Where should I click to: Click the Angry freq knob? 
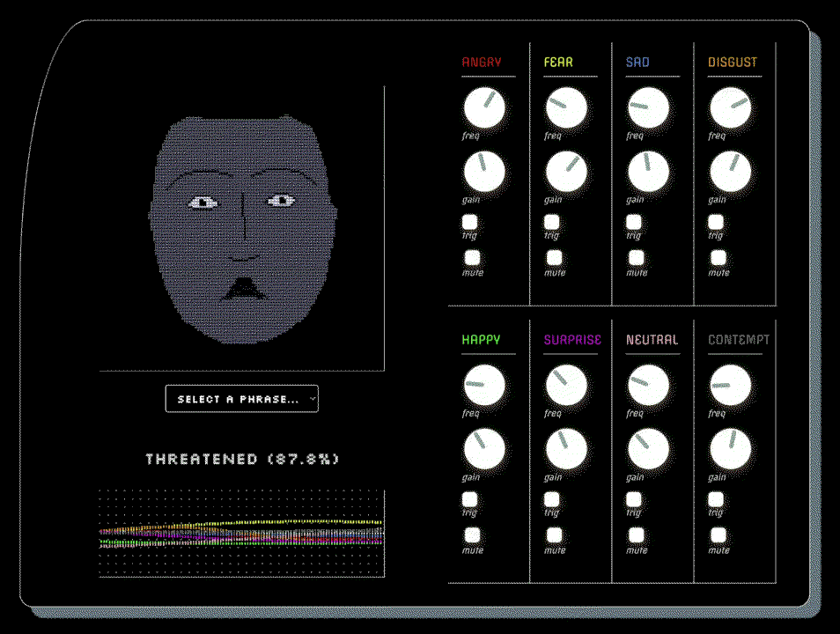coord(484,107)
